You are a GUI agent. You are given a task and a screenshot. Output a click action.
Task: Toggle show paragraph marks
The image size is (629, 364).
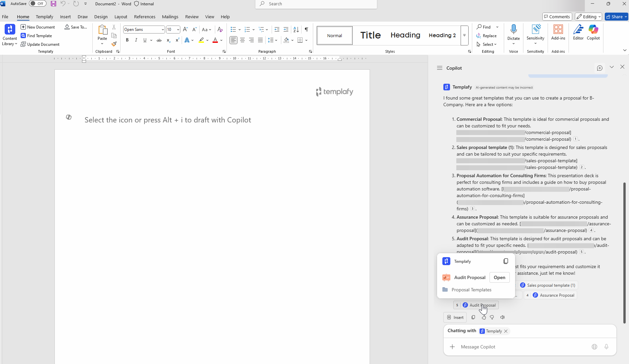pos(307,30)
